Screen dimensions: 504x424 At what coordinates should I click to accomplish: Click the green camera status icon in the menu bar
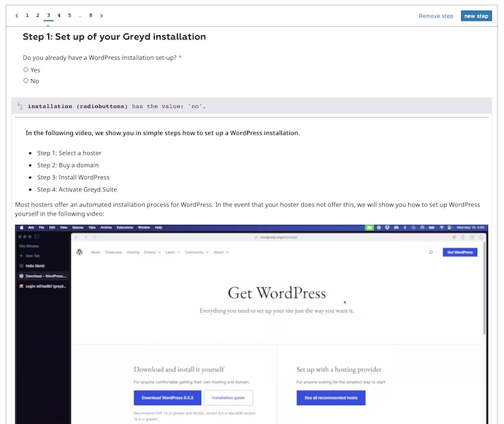[370, 227]
